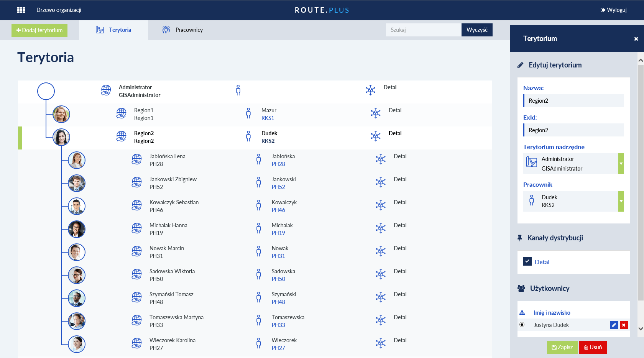Click the empty Administrator avatar circle
This screenshot has width=644, height=358.
[x=46, y=91]
